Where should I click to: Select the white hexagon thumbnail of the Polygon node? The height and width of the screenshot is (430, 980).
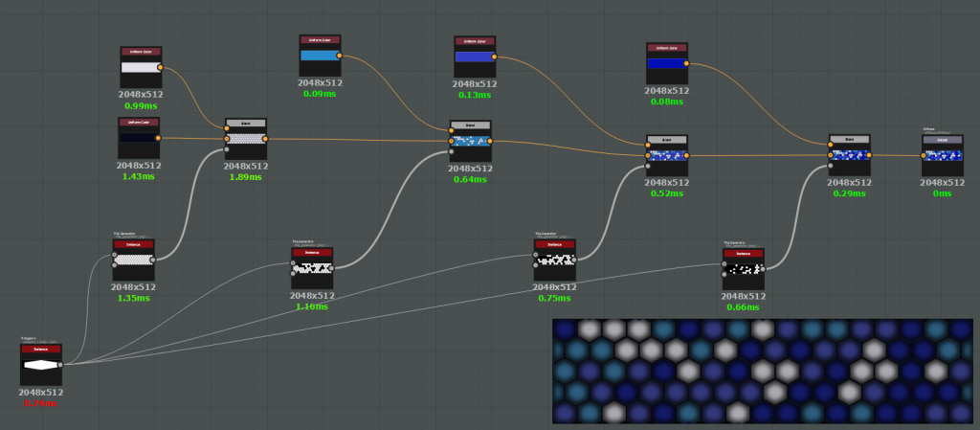pyautogui.click(x=40, y=364)
